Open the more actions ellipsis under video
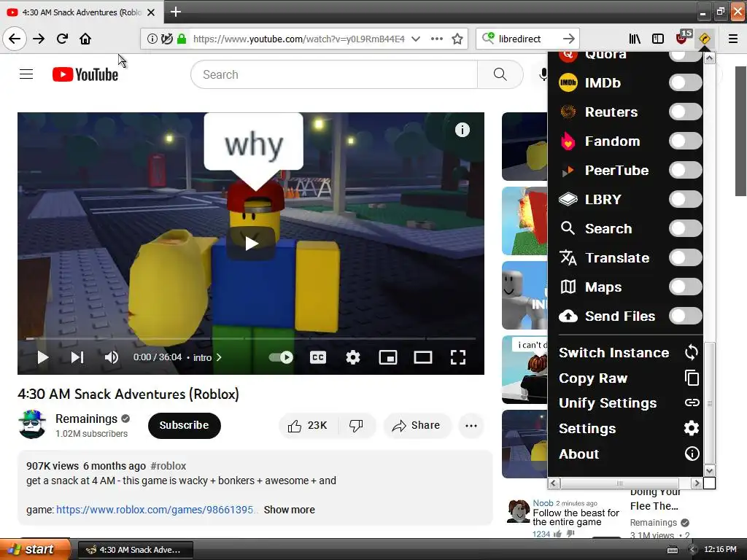The image size is (747, 560). 471,425
